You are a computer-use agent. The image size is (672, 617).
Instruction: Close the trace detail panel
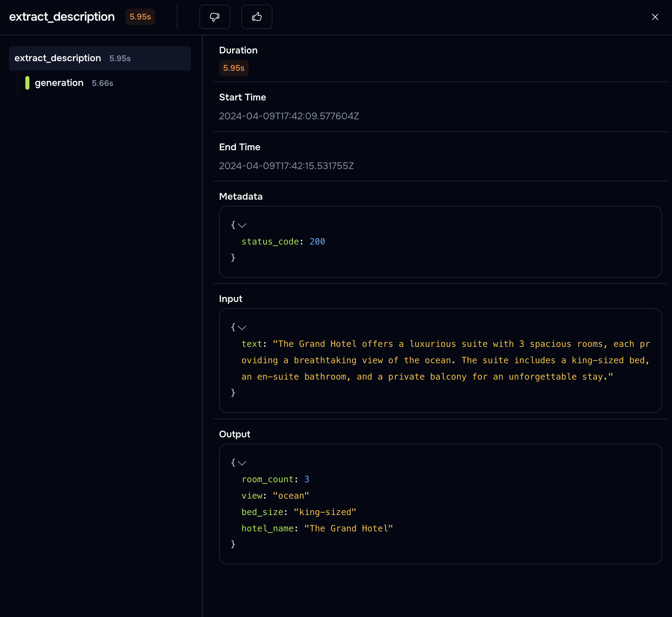tap(655, 17)
